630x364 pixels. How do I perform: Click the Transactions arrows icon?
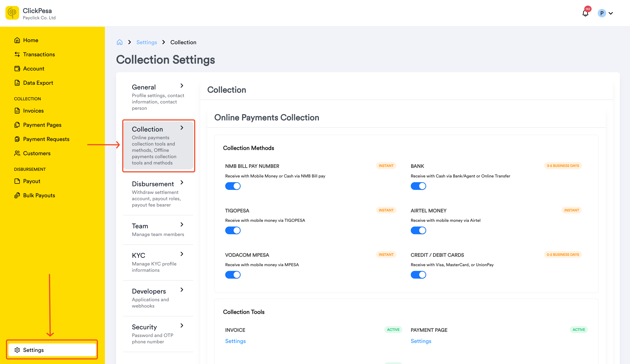(17, 55)
